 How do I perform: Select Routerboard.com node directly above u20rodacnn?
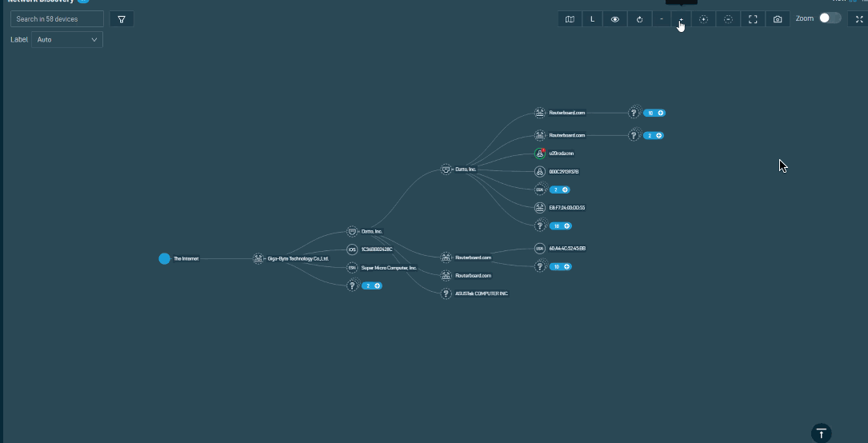pos(540,135)
